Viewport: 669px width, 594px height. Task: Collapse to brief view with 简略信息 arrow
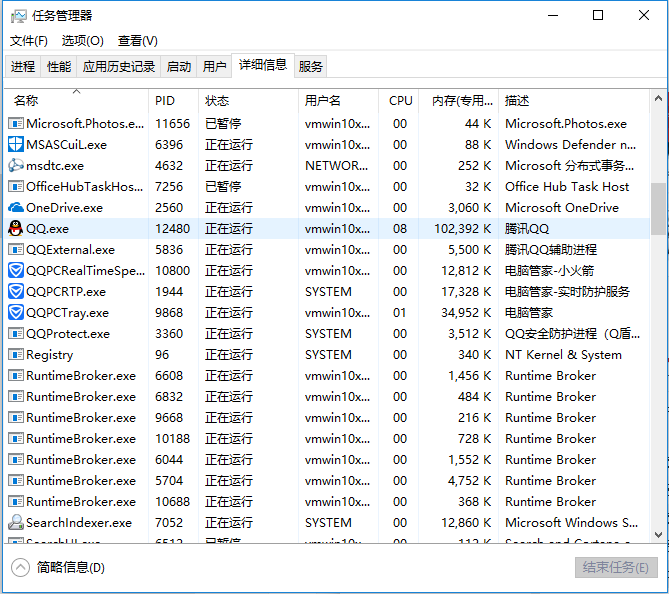click(20, 568)
